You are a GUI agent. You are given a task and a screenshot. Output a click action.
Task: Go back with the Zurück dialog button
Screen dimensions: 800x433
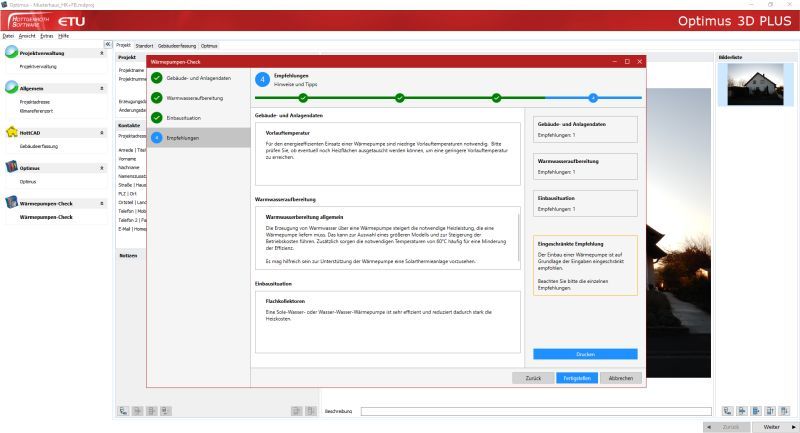tap(532, 378)
